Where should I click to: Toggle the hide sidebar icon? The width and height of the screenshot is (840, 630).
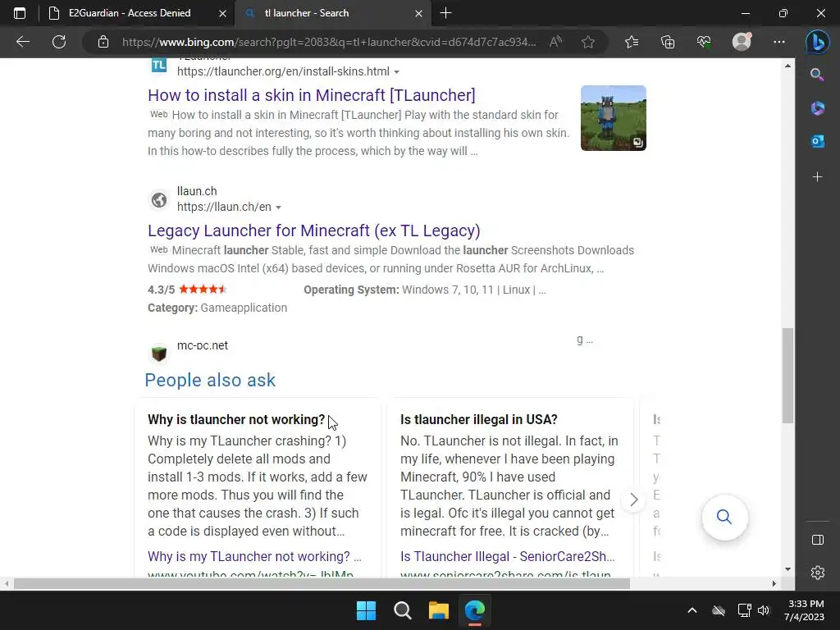pyautogui.click(x=818, y=540)
